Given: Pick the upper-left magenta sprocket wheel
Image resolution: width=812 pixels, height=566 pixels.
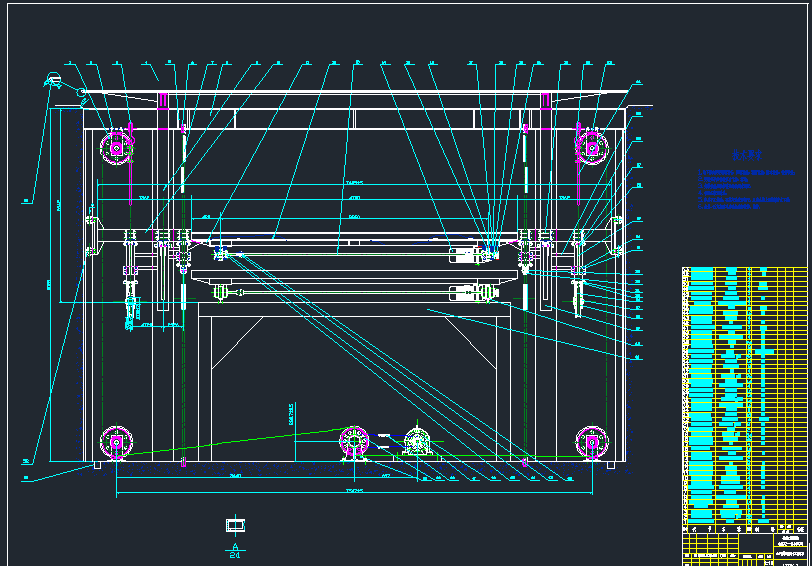Looking at the screenshot, I should tap(117, 148).
